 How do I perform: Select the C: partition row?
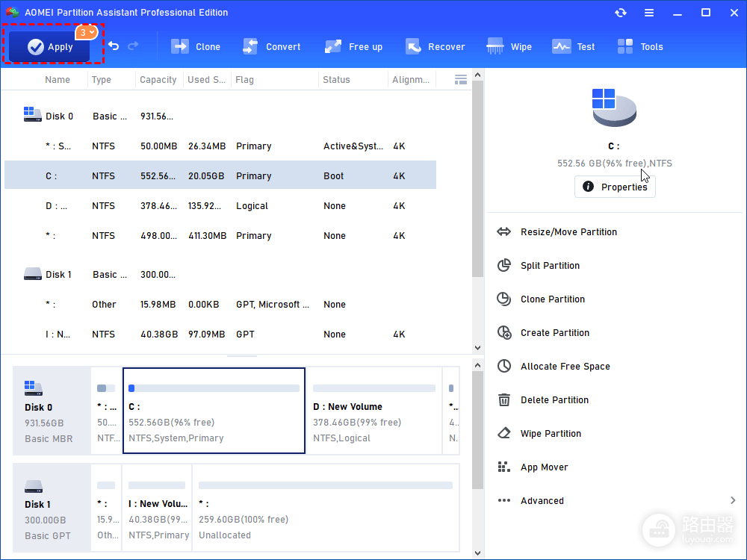tap(220, 175)
